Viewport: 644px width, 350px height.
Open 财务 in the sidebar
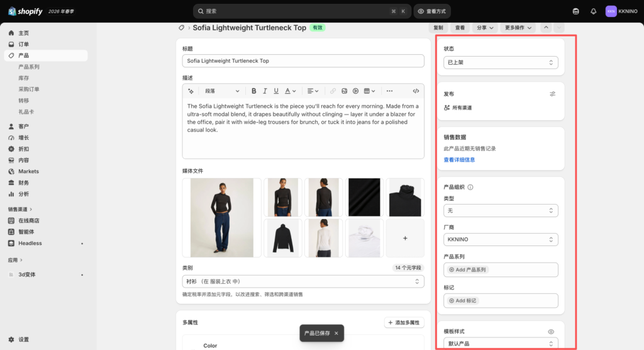click(x=45, y=183)
